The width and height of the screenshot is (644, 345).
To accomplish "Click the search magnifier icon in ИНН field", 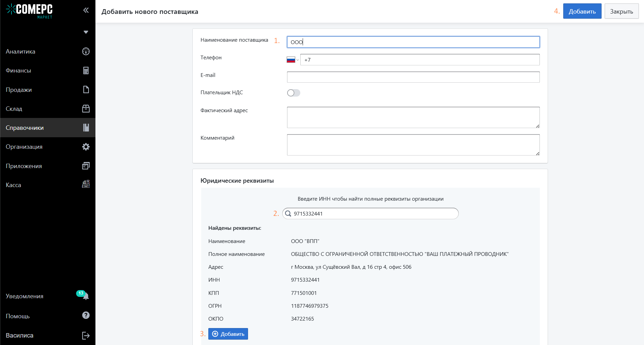I will pos(288,214).
